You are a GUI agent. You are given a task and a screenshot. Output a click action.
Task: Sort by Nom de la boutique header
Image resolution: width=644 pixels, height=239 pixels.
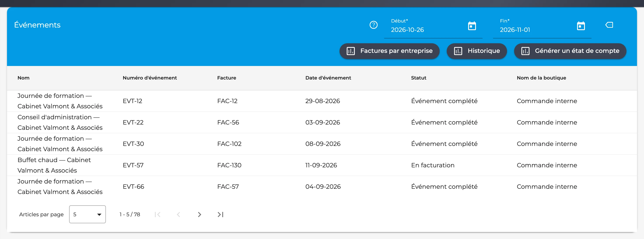point(541,78)
